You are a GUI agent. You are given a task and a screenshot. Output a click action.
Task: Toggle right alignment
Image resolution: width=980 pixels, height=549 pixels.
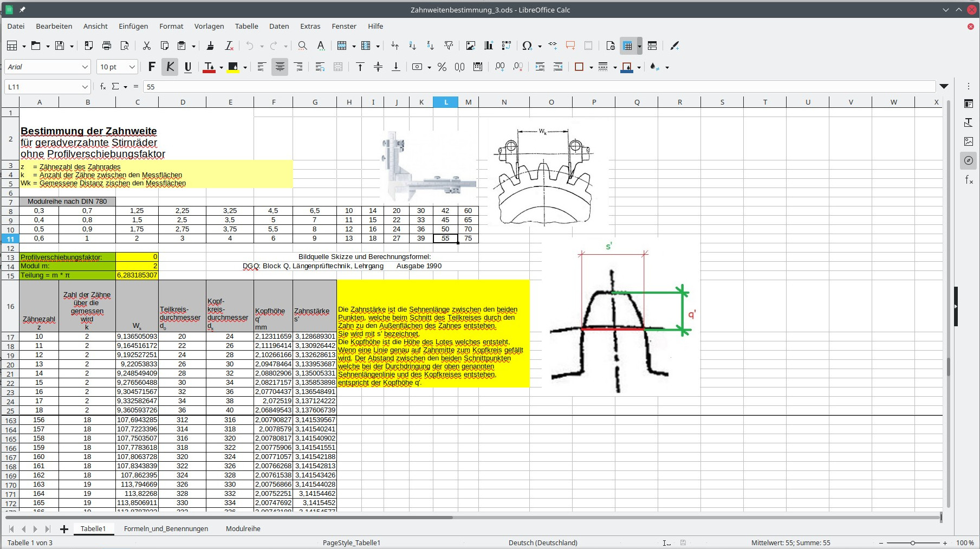298,67
